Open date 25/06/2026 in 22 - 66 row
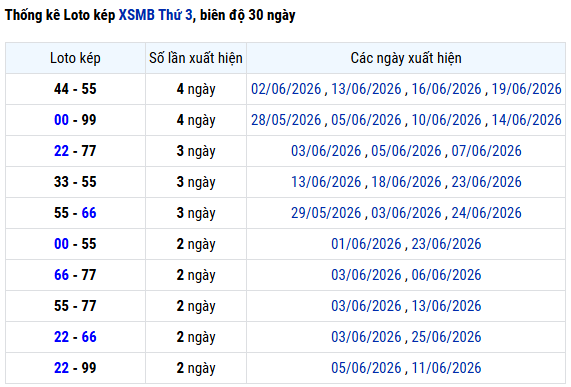 click(446, 337)
